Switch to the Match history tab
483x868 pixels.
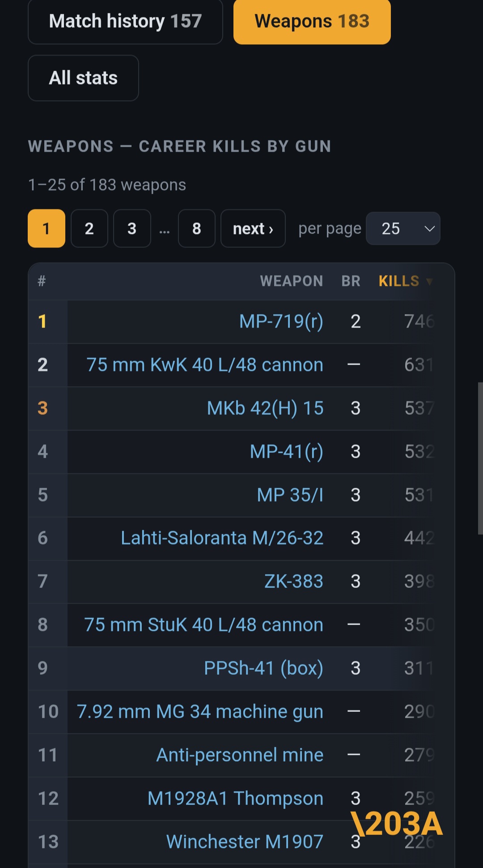pos(125,21)
